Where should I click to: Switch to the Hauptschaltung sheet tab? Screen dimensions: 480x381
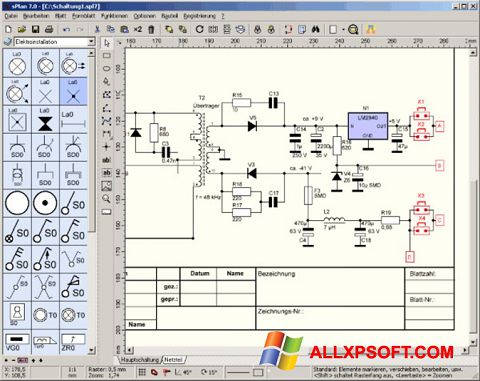[140, 360]
